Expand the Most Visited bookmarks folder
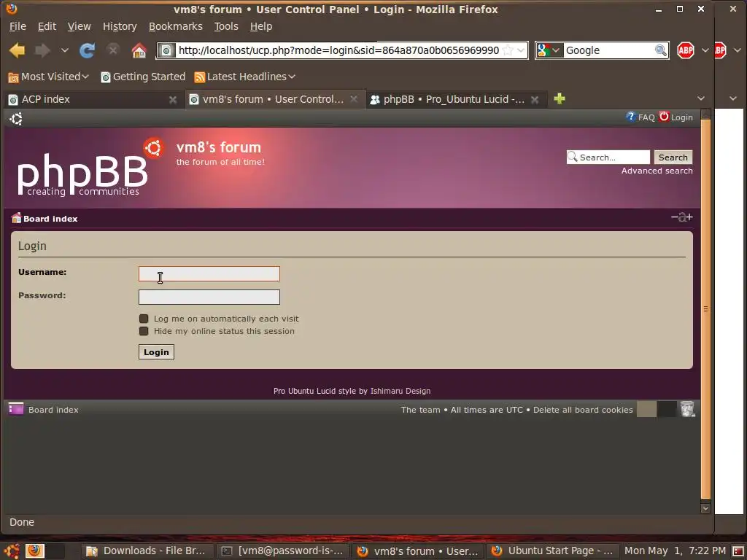 (49, 77)
